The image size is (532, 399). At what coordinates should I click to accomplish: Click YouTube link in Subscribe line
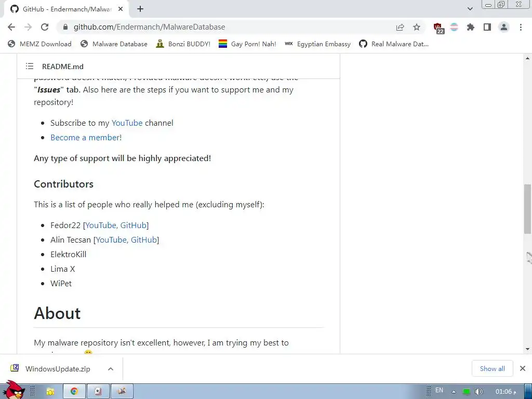pos(127,123)
